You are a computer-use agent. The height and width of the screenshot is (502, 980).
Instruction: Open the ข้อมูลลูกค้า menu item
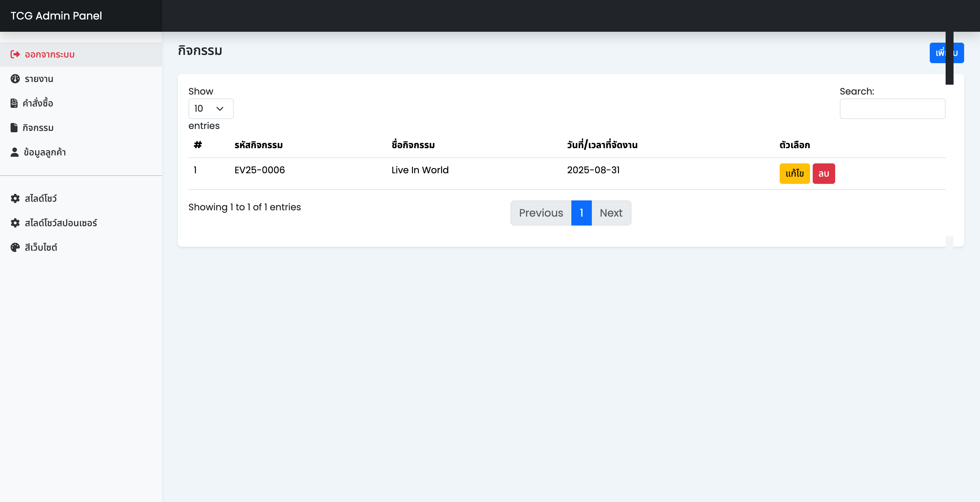pos(45,152)
